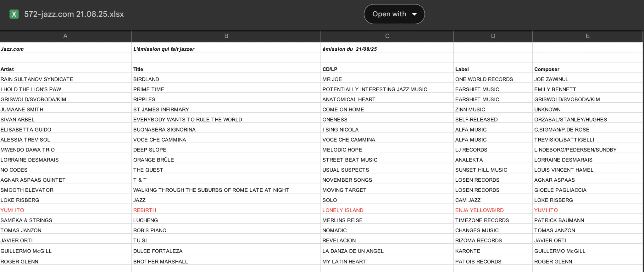Click the 'Jazz.com' cell
Viewport: 644px width, 272px height.
tap(65, 48)
